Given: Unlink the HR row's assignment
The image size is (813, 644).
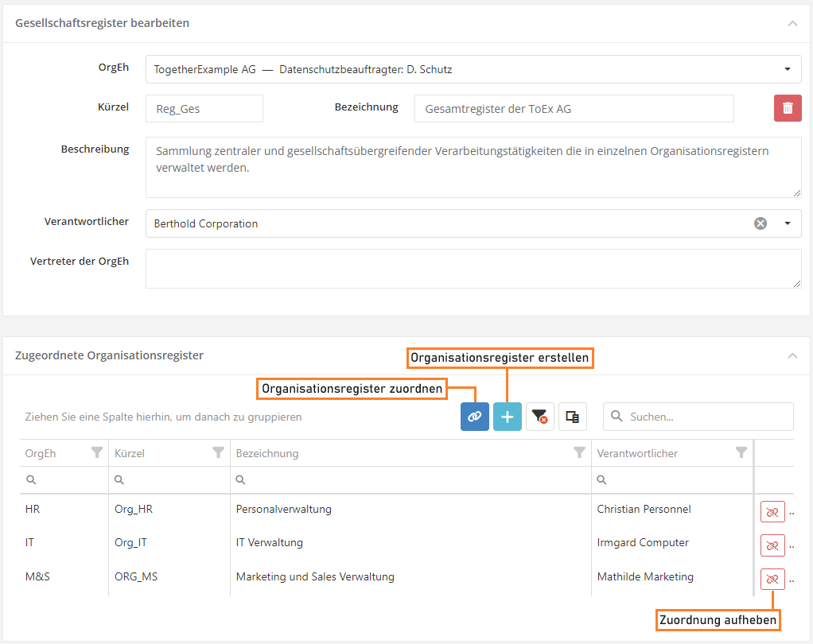Looking at the screenshot, I should coord(772,512).
